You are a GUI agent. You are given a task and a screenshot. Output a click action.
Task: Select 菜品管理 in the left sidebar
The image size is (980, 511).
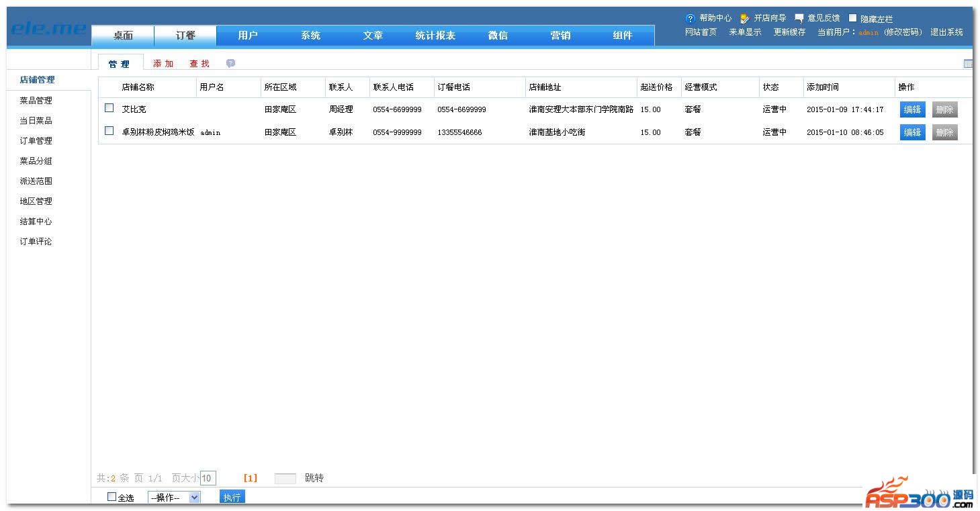point(36,101)
